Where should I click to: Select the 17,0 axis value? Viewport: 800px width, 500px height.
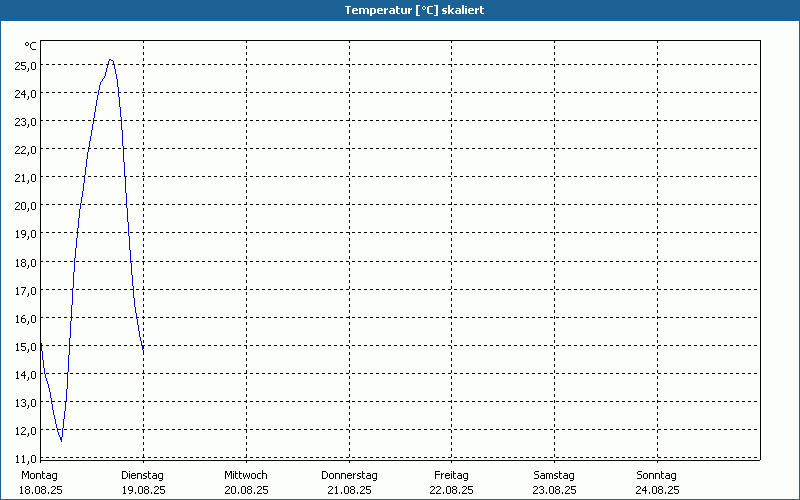(x=26, y=291)
